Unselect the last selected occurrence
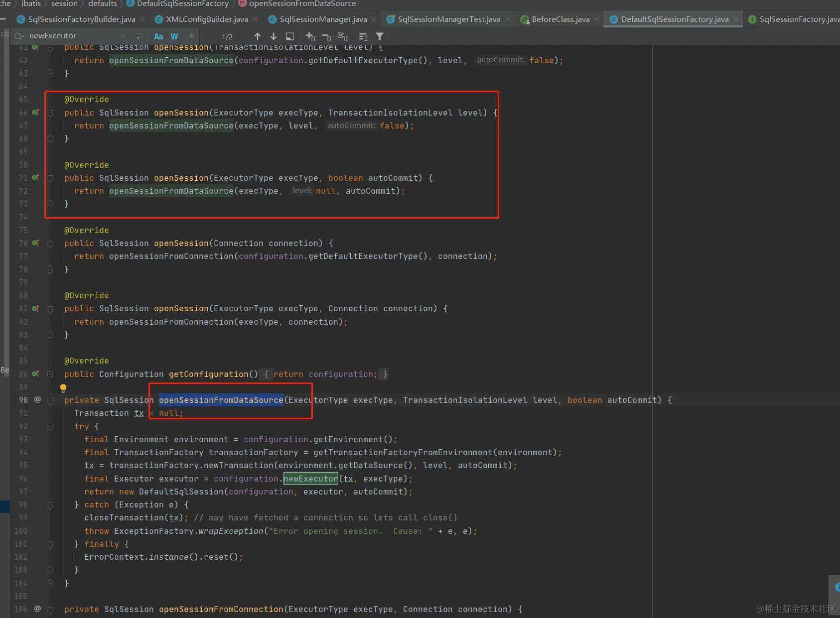The image size is (840, 618). pos(327,37)
